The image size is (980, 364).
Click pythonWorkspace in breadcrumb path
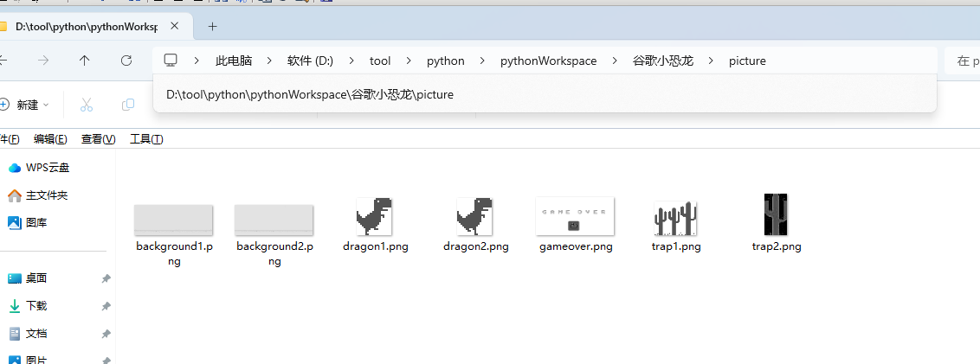[548, 61]
